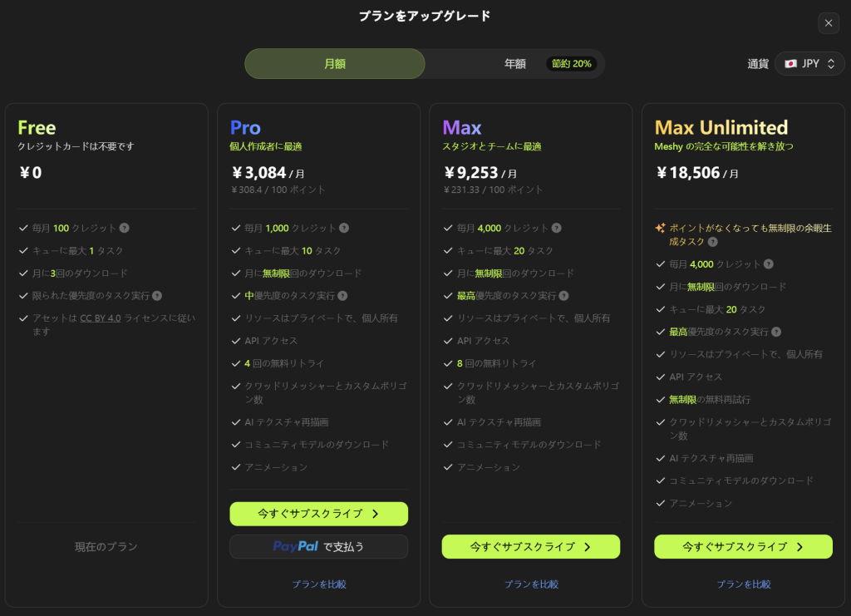This screenshot has height=616, width=851.
Task: Close the plan upgrade dialog
Action: click(x=829, y=23)
